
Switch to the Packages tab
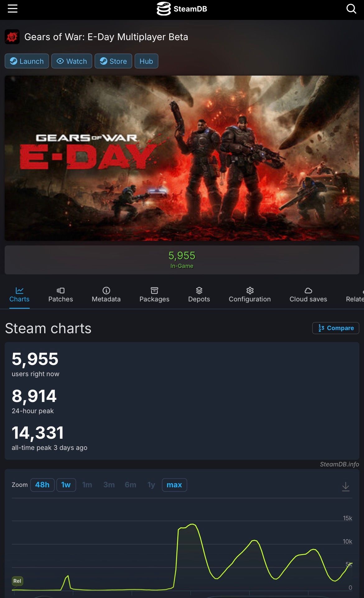point(154,295)
